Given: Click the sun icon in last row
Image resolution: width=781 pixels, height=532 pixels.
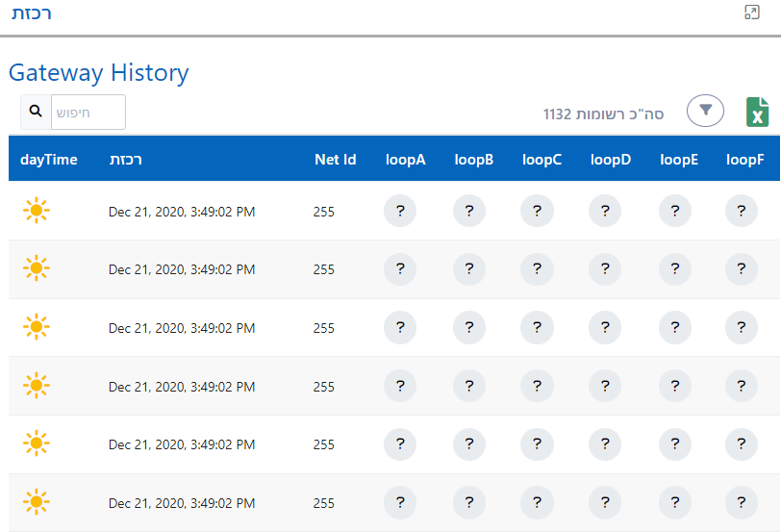Looking at the screenshot, I should coord(37,502).
